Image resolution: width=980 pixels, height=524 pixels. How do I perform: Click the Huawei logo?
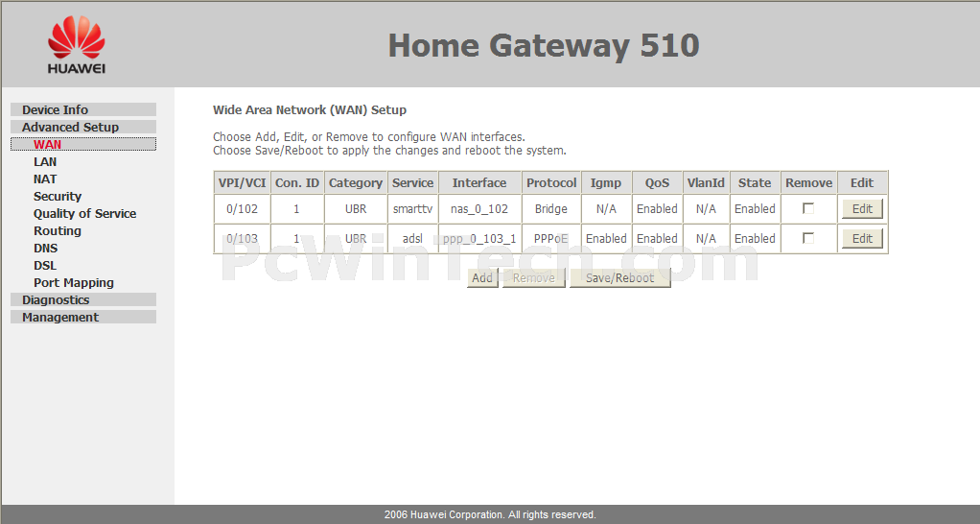click(x=77, y=44)
